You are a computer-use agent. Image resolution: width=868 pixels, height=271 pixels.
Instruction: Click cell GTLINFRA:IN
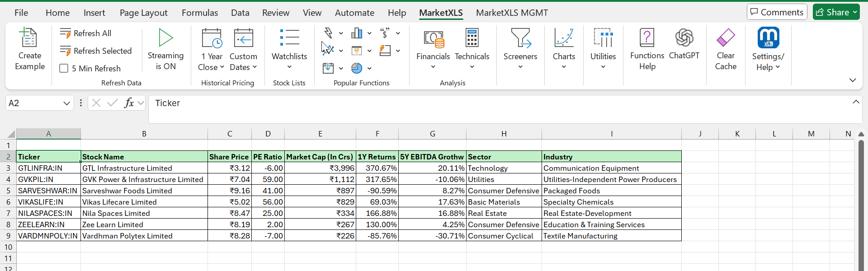[x=48, y=168]
